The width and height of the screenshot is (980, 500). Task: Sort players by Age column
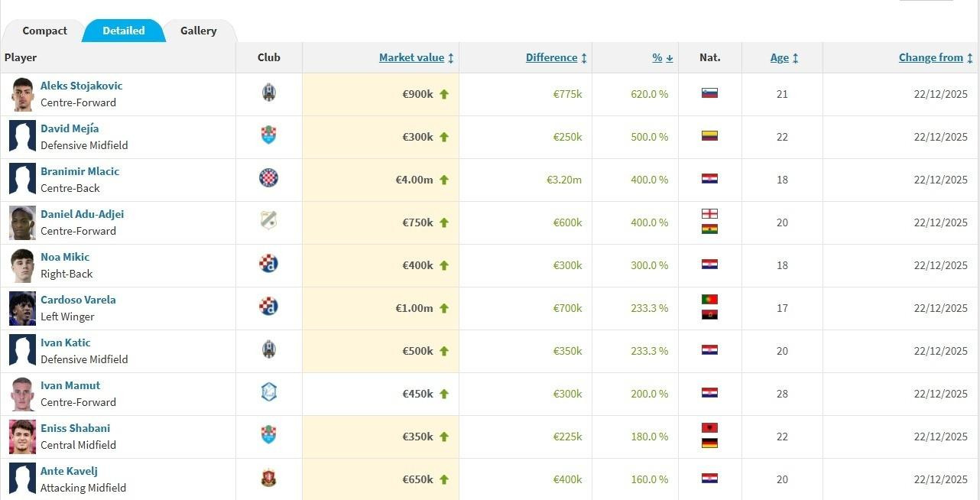[780, 58]
